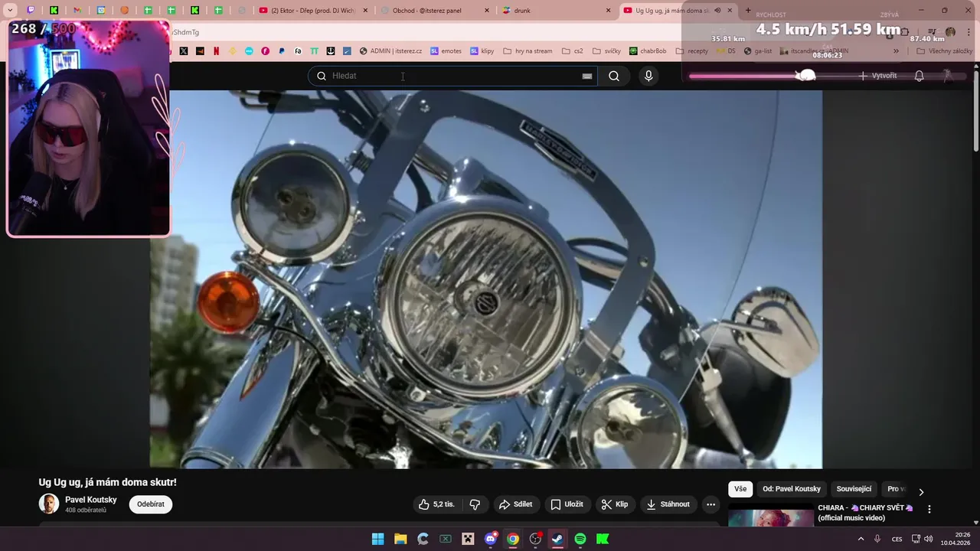This screenshot has height=551, width=980.
Task: Open the Minecraft taskbar icon
Action: pos(468,539)
